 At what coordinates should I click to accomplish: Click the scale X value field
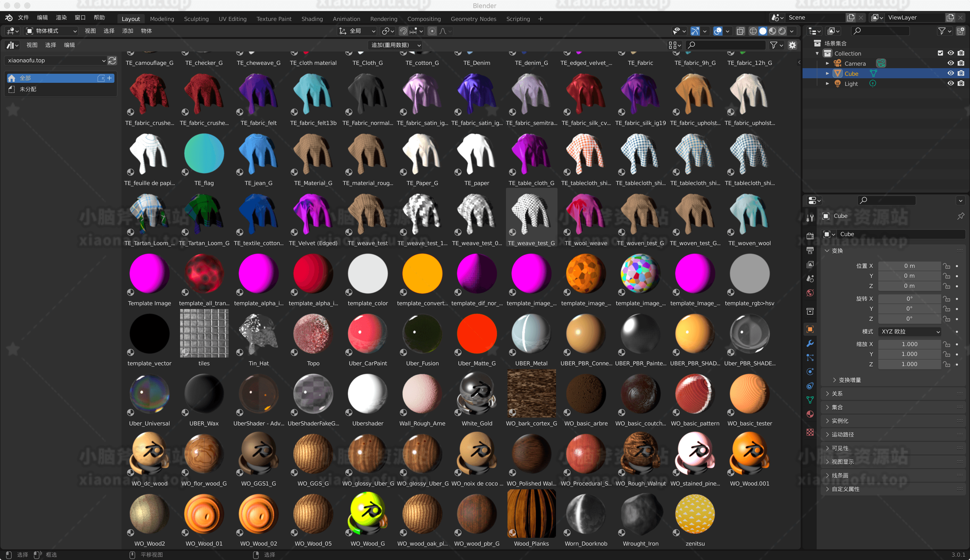point(909,344)
